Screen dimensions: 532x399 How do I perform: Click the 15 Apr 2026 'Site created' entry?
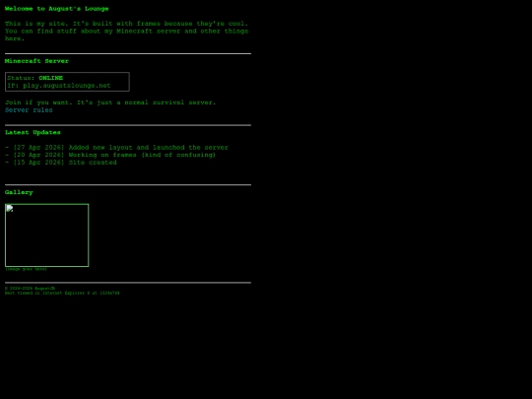tap(61, 163)
